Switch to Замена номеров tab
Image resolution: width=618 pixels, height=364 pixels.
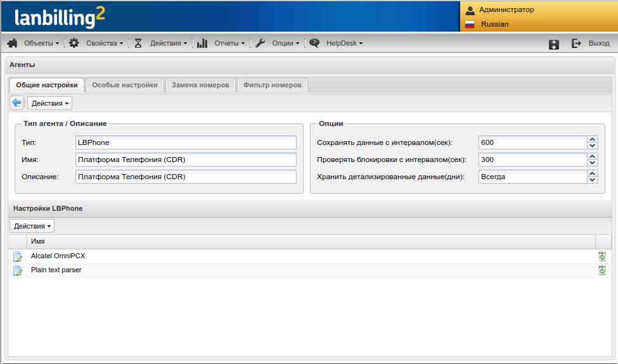200,85
